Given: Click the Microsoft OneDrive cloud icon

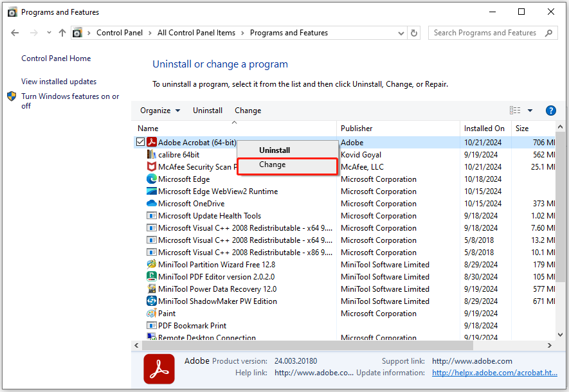Looking at the screenshot, I should click(x=152, y=204).
